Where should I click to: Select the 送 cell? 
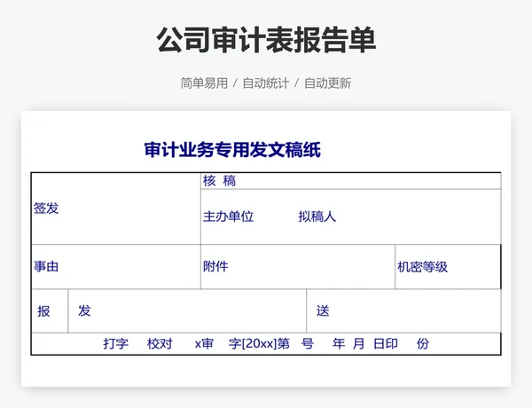pos(403,311)
